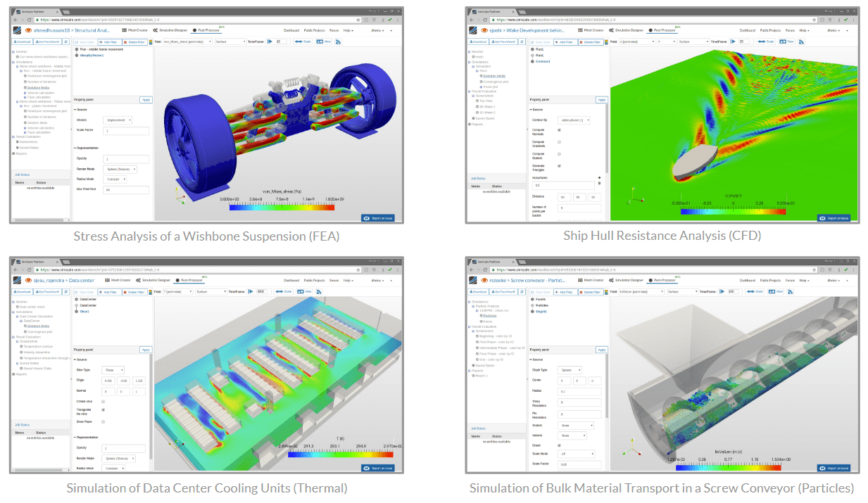Add a new isosurface with the plus icon
Image resolution: width=868 pixels, height=503 pixels.
click(x=599, y=178)
